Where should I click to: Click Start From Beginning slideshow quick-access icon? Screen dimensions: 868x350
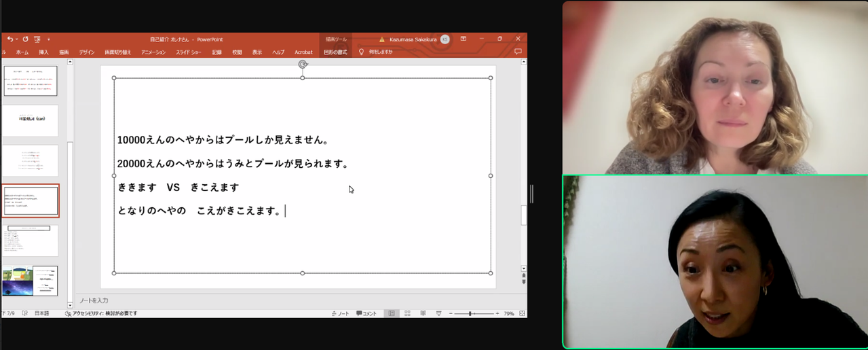click(37, 39)
